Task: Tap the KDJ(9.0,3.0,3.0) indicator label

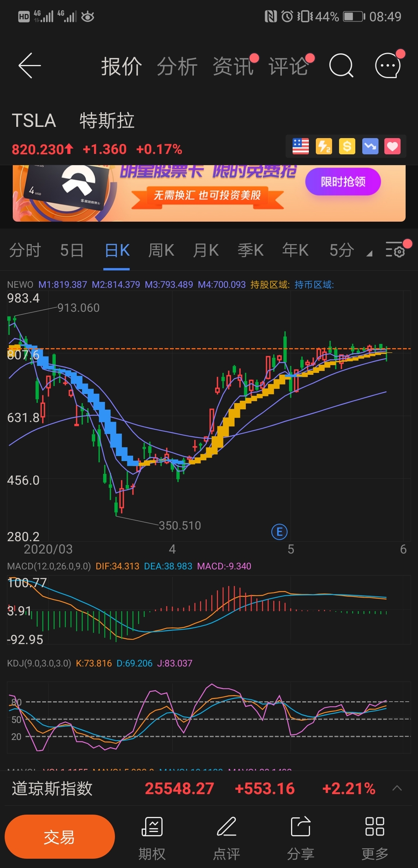Action: tap(39, 663)
